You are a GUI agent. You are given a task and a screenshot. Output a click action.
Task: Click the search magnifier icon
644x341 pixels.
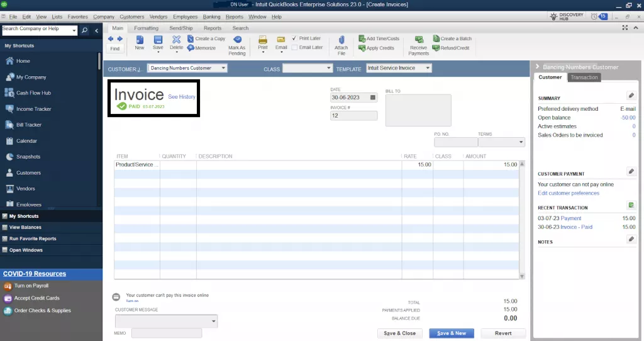(x=85, y=30)
